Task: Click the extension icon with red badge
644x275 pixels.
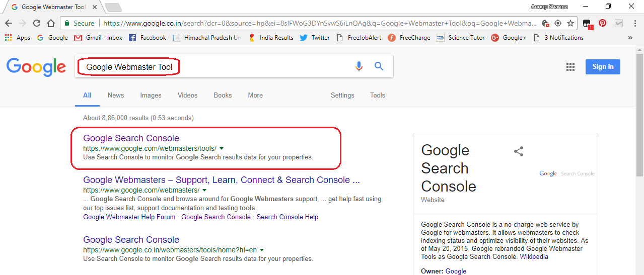Action: (587, 24)
